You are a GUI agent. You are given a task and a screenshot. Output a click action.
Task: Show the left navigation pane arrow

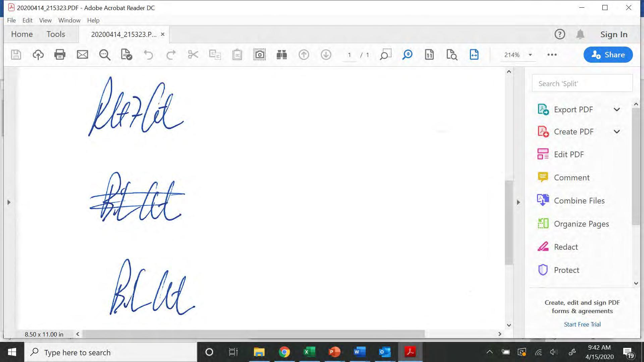coord(9,202)
